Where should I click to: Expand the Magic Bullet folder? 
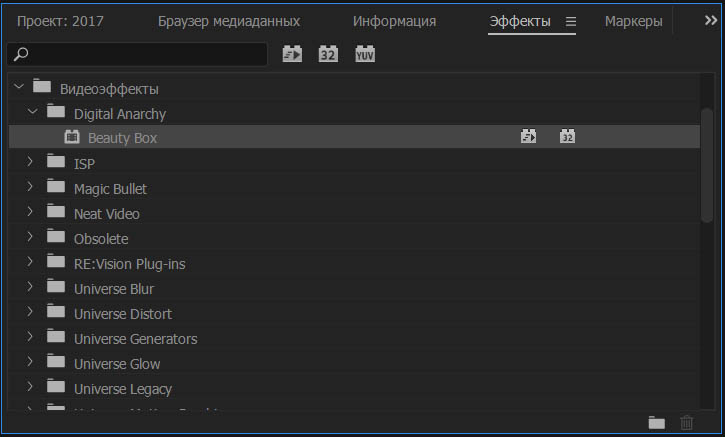[x=30, y=186]
